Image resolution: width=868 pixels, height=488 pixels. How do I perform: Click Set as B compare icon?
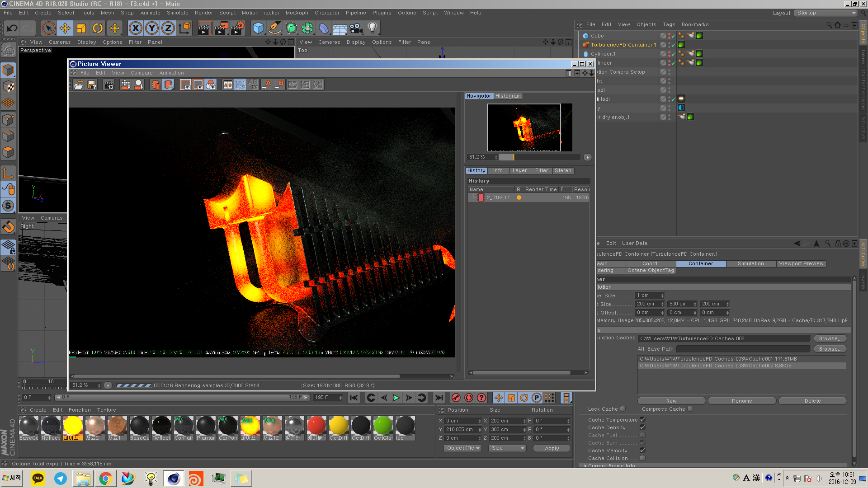(x=280, y=84)
